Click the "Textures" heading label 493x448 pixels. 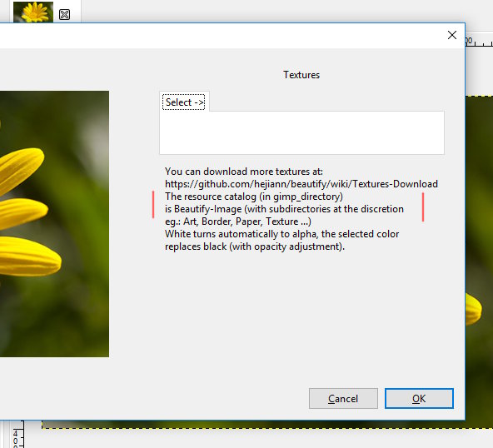301,75
